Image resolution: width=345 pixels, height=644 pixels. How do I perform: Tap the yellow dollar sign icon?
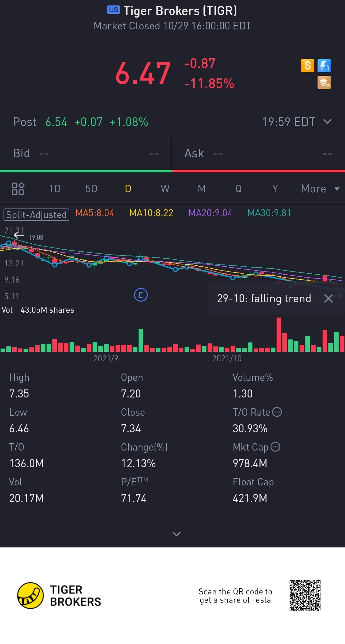(308, 66)
